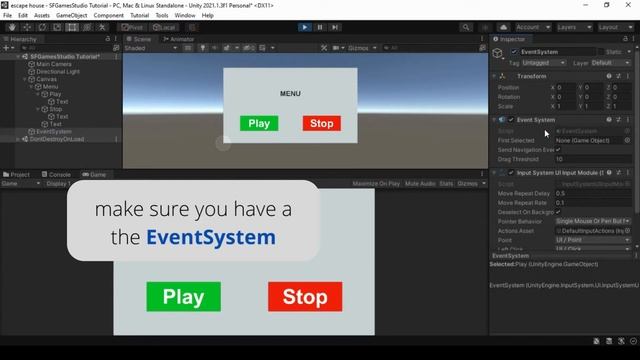Click the Pause button in toolbar
The width and height of the screenshot is (640, 360).
(320, 27)
